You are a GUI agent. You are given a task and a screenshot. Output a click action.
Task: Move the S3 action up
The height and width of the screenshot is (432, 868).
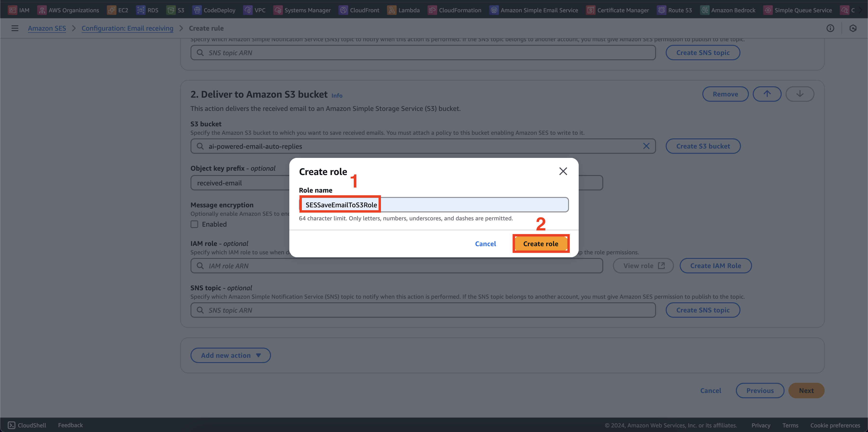[767, 94]
